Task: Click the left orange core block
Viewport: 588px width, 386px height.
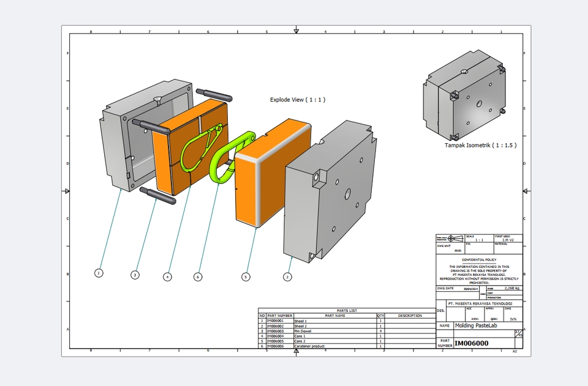Action: (190, 147)
